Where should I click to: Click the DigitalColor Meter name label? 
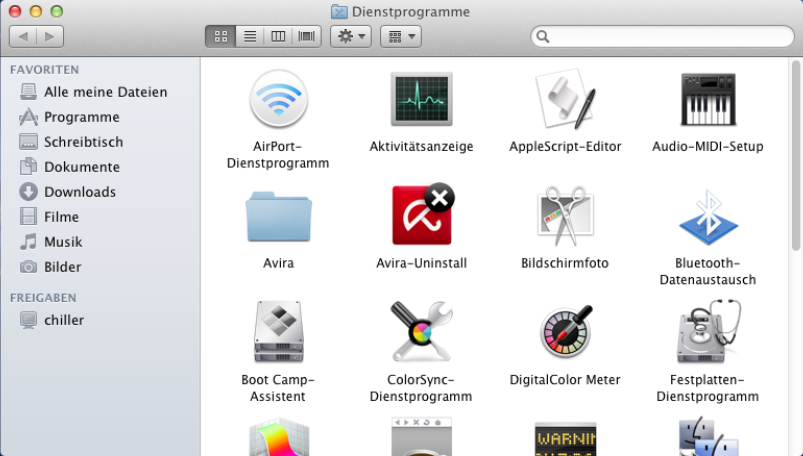pyautogui.click(x=564, y=380)
